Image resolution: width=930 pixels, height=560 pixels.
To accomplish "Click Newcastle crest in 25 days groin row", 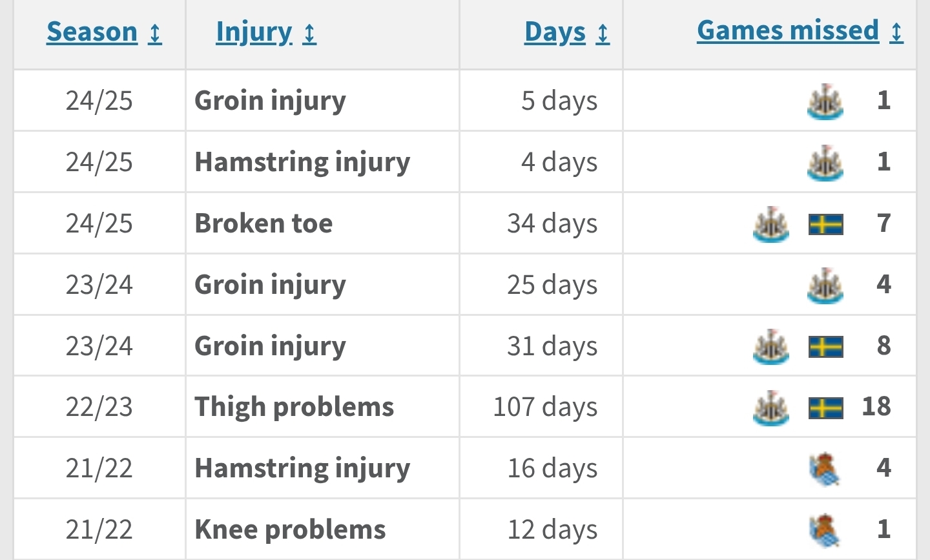I will [x=825, y=285].
